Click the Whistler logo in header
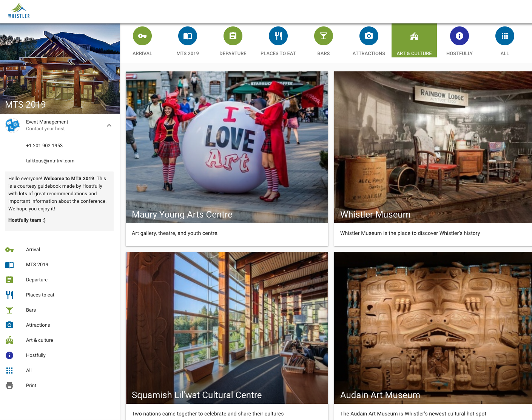Viewport: 532px width, 420px height. (19, 11)
